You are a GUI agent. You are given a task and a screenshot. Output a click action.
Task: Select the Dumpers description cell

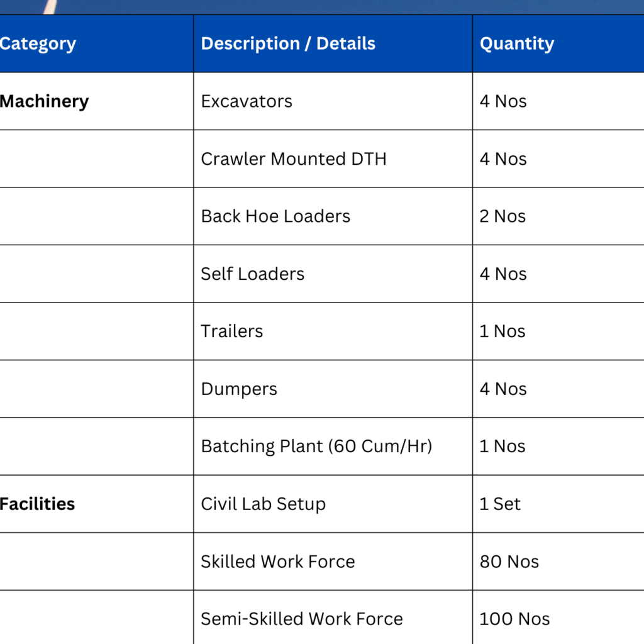(x=239, y=389)
